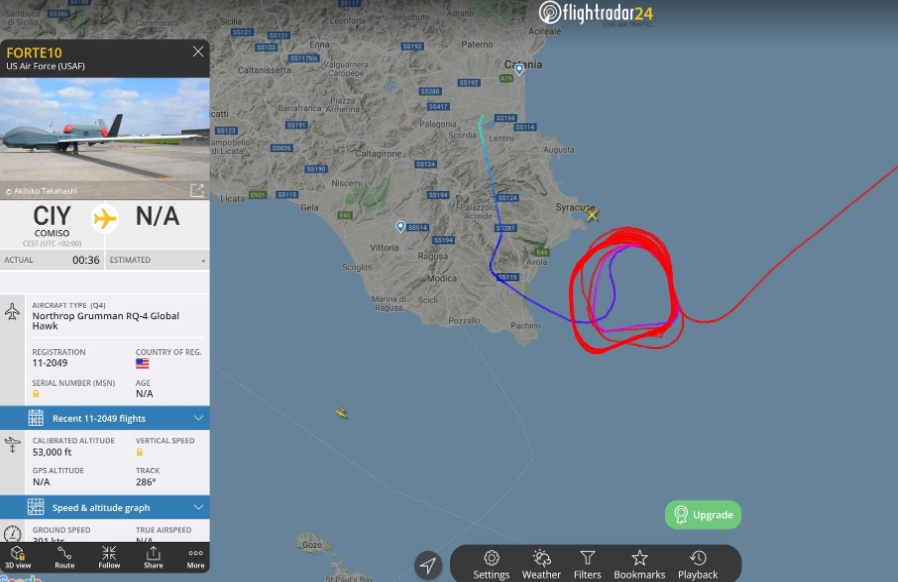Screen dimensions: 898x582
Task: Click the Follow aircraft icon
Action: (109, 557)
